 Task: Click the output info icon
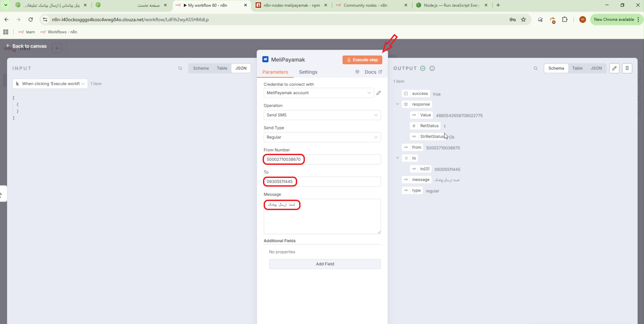pyautogui.click(x=432, y=68)
